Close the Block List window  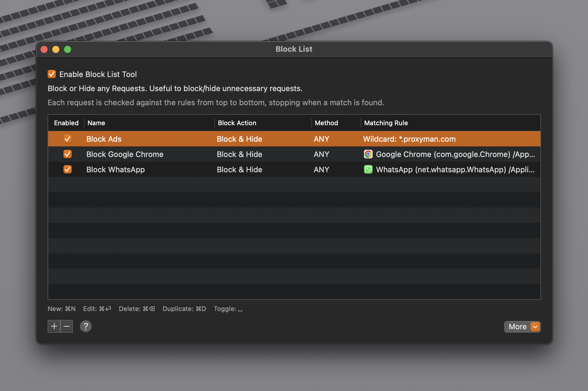44,49
